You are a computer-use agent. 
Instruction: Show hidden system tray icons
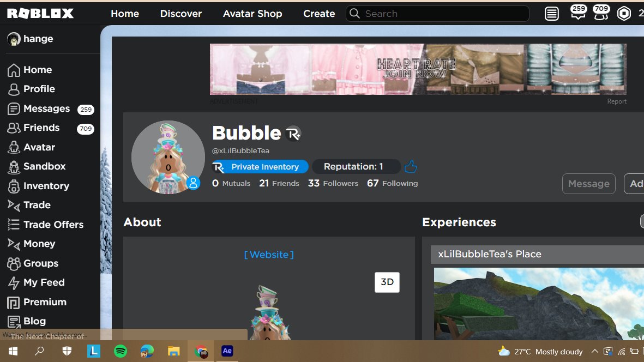click(595, 351)
